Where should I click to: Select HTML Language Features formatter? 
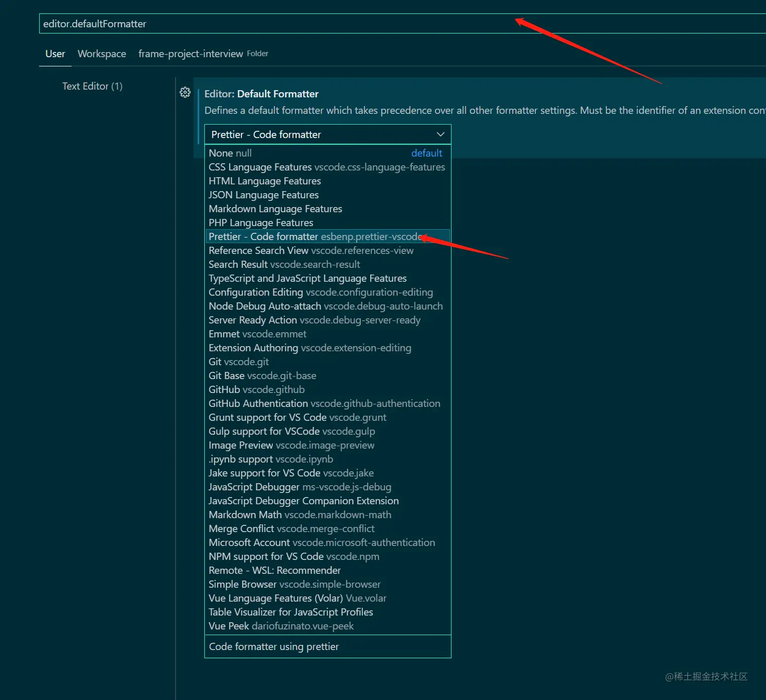[x=327, y=181]
